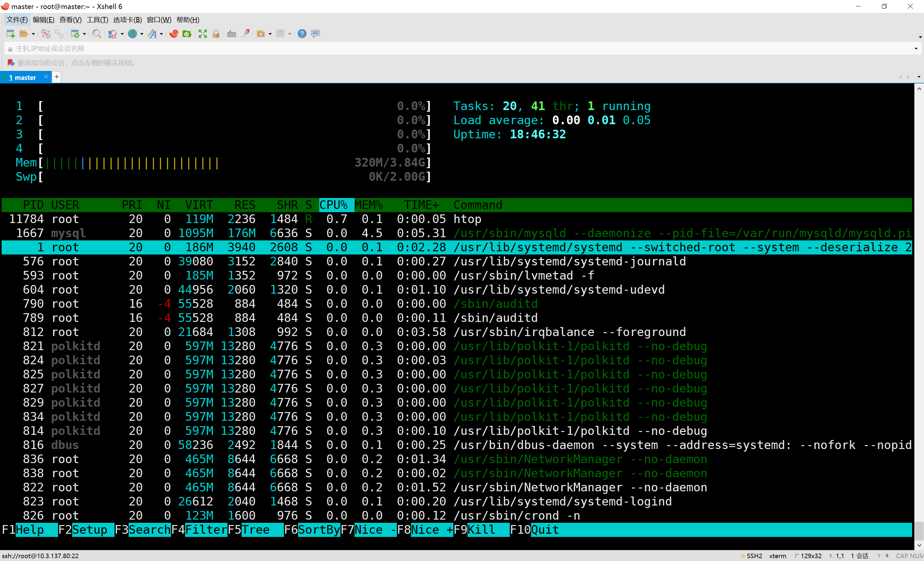Click the New Session toolbar icon

click(x=11, y=34)
